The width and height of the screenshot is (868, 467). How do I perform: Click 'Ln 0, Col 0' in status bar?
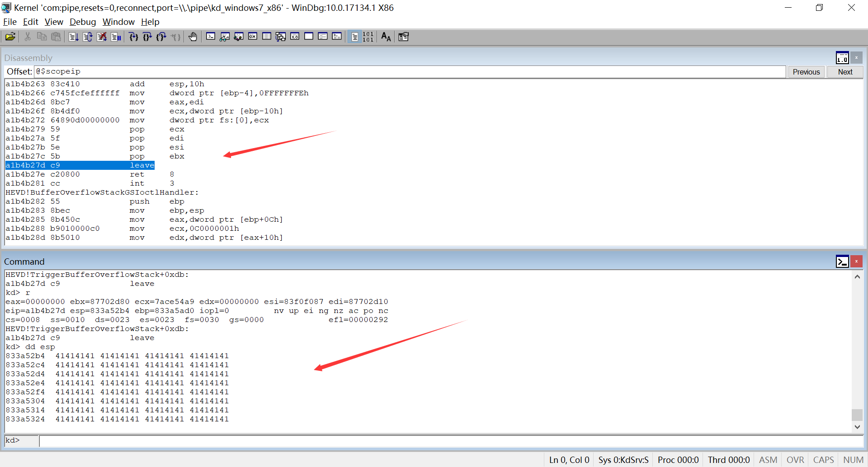569,460
